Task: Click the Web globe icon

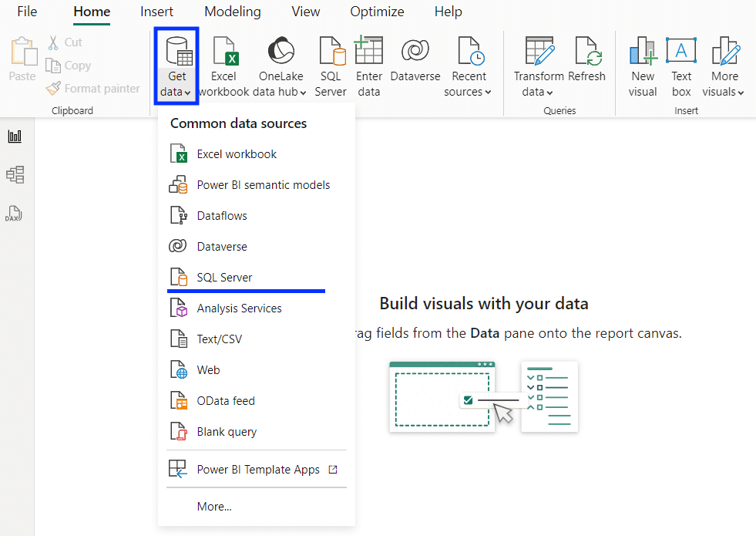Action: (178, 369)
